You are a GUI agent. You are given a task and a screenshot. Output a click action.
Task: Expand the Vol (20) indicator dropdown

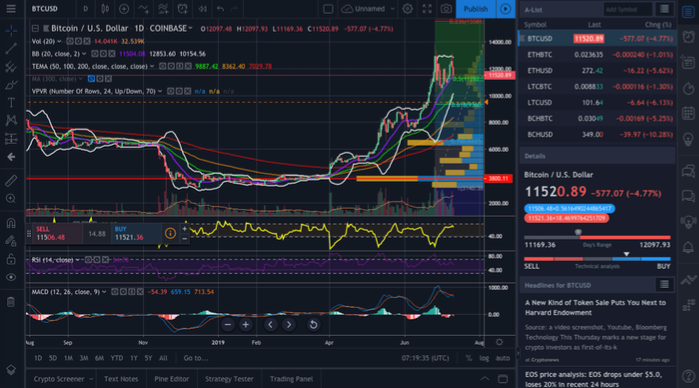click(59, 41)
